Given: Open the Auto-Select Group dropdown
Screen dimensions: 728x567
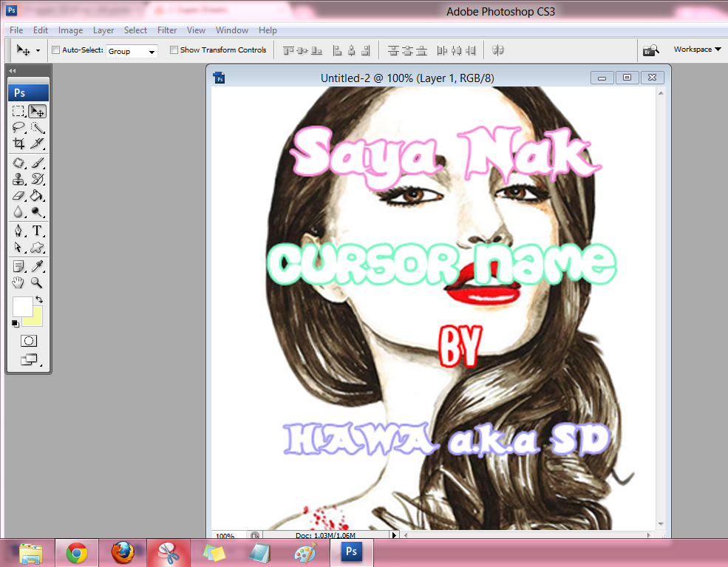Looking at the screenshot, I should pyautogui.click(x=132, y=51).
